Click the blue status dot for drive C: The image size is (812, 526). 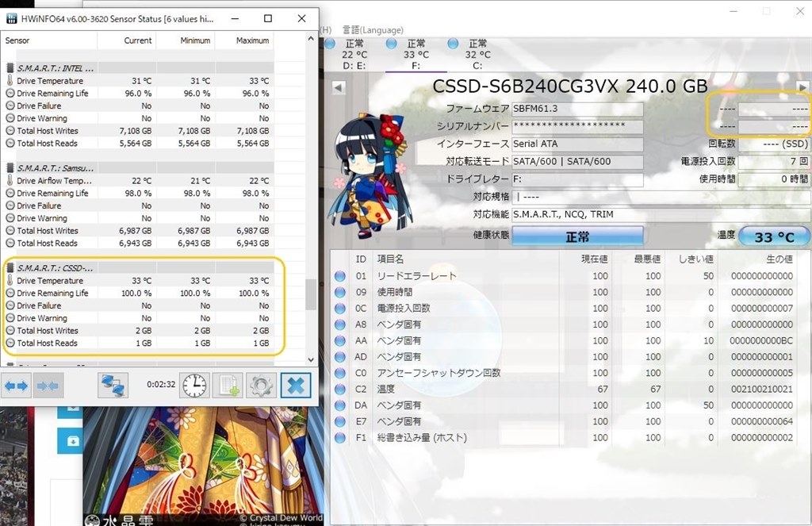[453, 44]
